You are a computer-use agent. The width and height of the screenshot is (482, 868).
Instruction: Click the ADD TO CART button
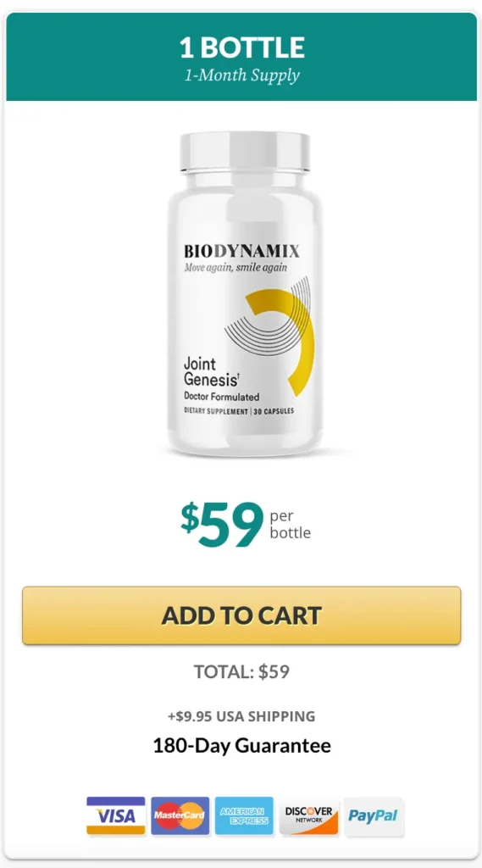241,615
